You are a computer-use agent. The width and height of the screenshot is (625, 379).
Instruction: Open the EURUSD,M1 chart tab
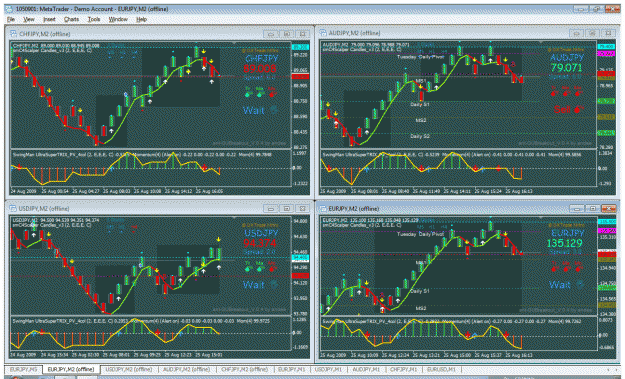click(441, 369)
